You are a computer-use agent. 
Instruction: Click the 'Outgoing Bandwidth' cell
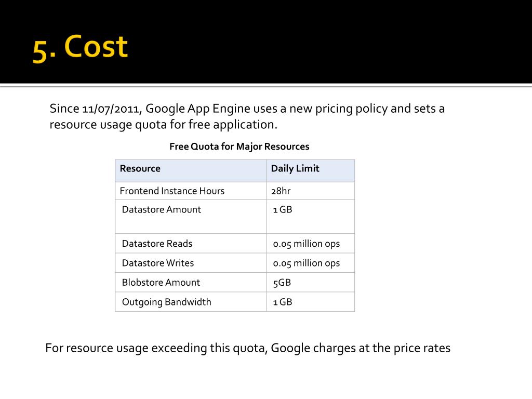pos(191,302)
